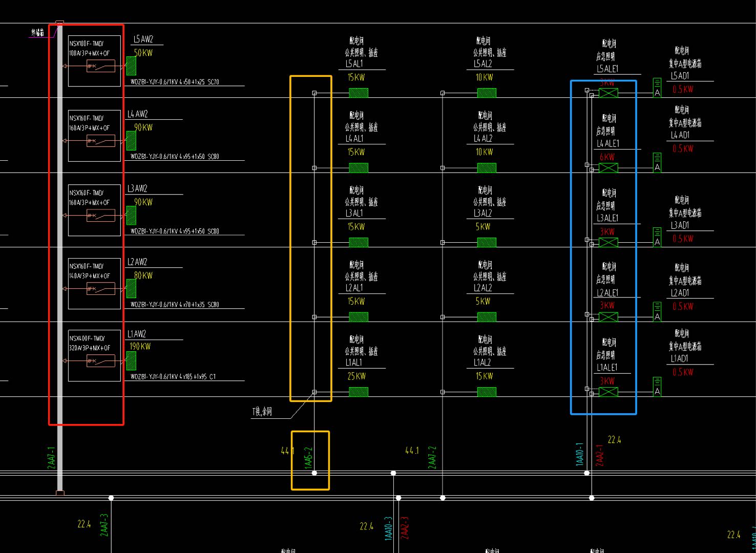Click the L5AL2 panel label
The height and width of the screenshot is (553, 756).
(482, 64)
